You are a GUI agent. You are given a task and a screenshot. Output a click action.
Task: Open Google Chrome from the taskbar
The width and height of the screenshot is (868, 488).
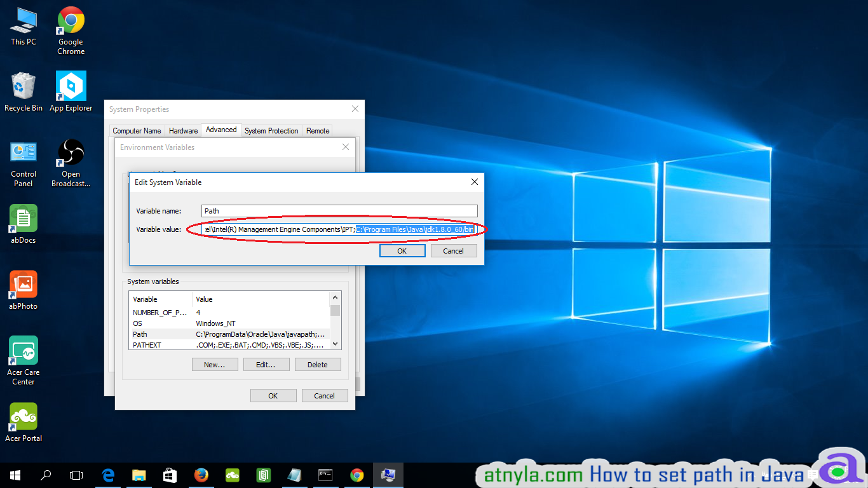point(356,475)
